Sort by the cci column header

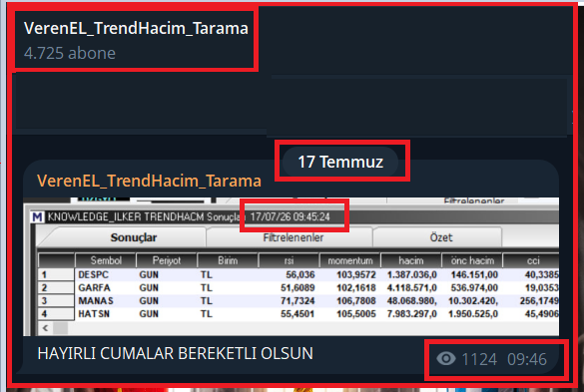click(532, 260)
